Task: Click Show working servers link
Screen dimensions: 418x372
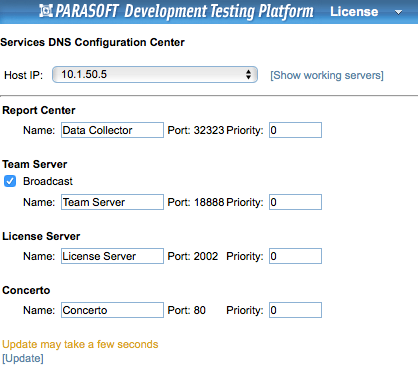Action: point(327,75)
